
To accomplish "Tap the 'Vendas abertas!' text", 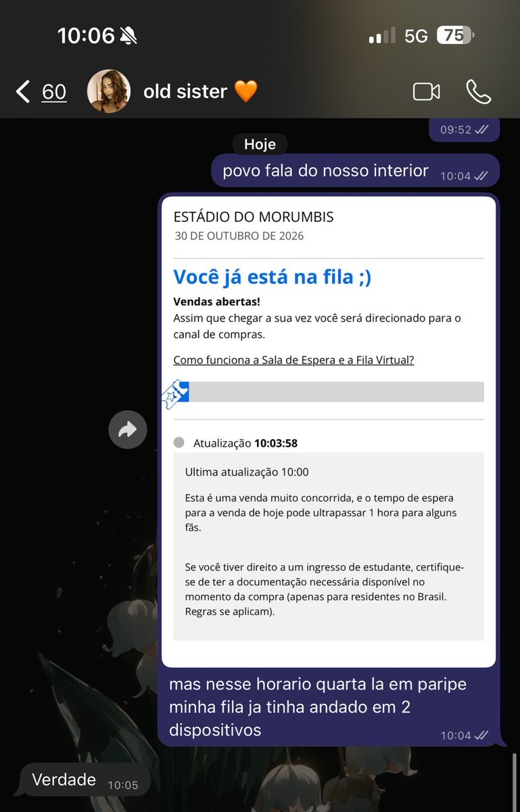I will pyautogui.click(x=216, y=302).
